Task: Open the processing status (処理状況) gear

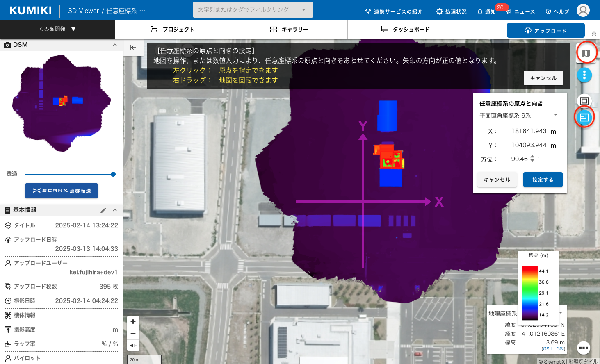Action: pos(451,11)
